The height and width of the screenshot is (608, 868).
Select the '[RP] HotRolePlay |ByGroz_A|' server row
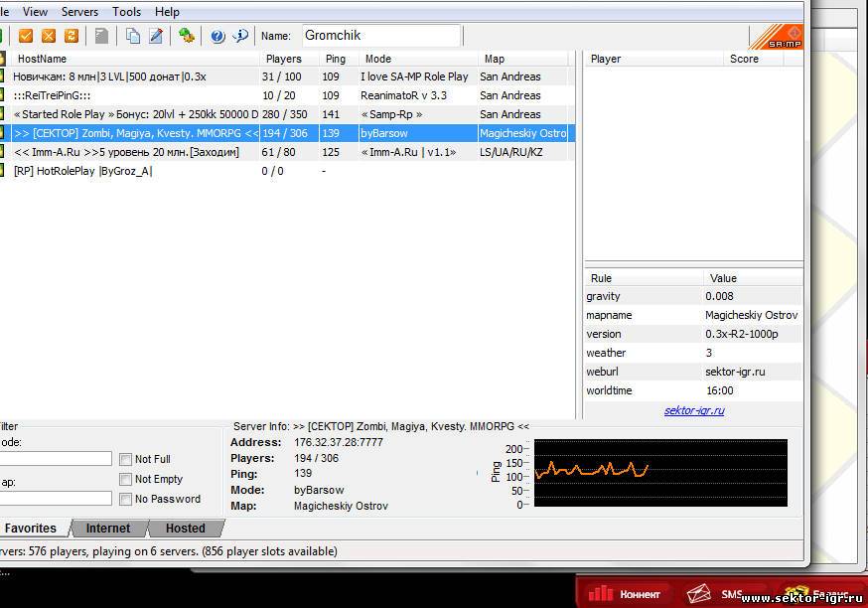(x=287, y=171)
